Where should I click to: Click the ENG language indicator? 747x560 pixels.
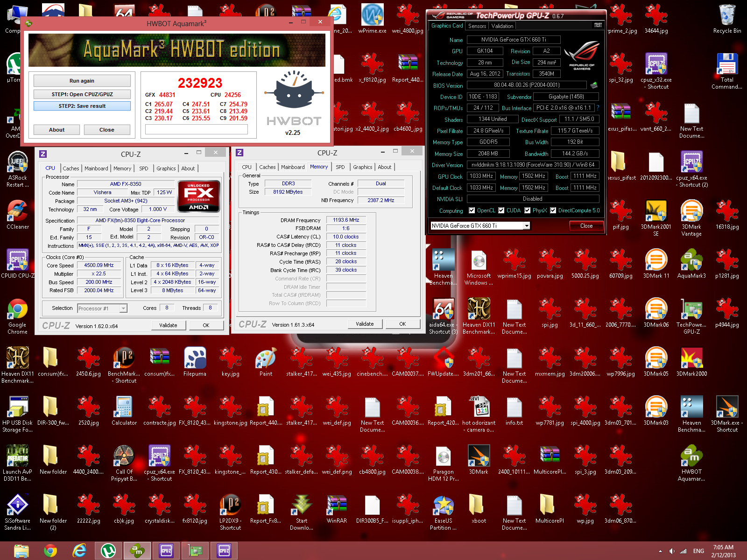(x=698, y=551)
